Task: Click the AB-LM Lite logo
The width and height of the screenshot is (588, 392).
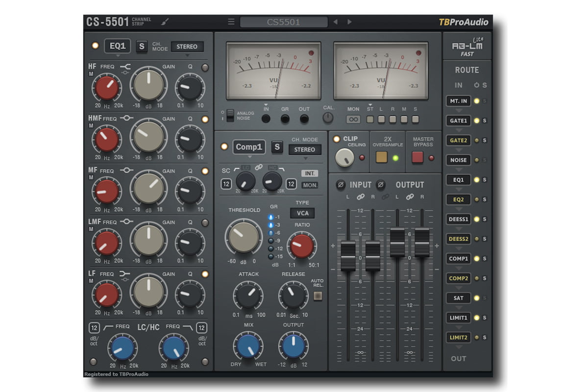Action: tap(467, 46)
